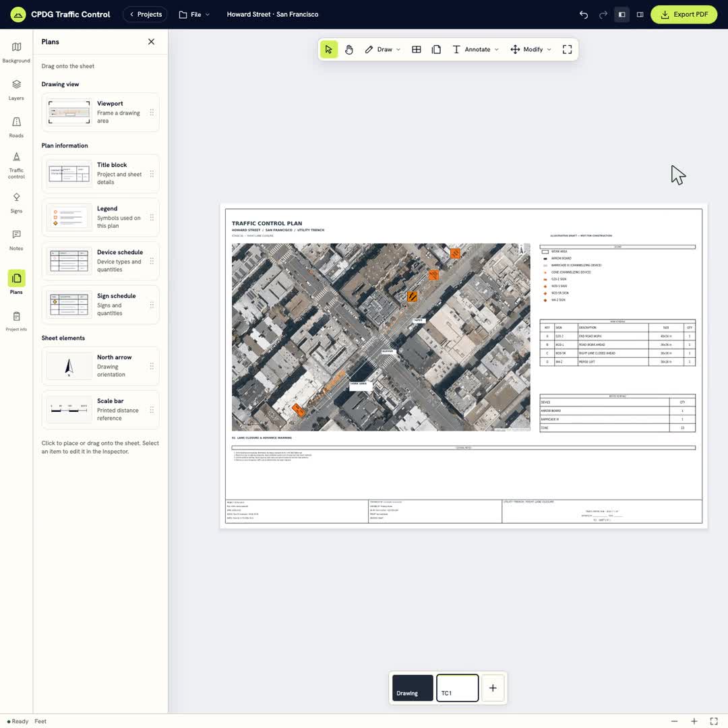Image resolution: width=728 pixels, height=728 pixels.
Task: Place a North arrow element
Action: (100, 366)
